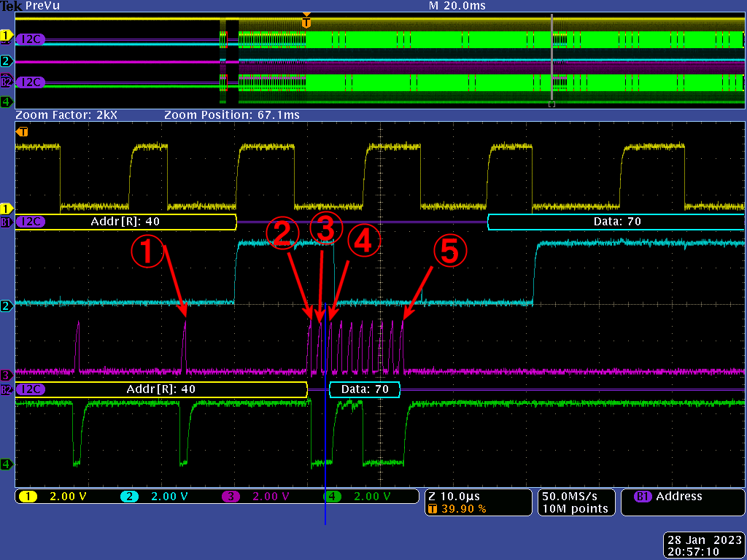Select the gray zoom window bar in overview
Image resolution: width=747 pixels, height=560 pixels.
pos(551,58)
